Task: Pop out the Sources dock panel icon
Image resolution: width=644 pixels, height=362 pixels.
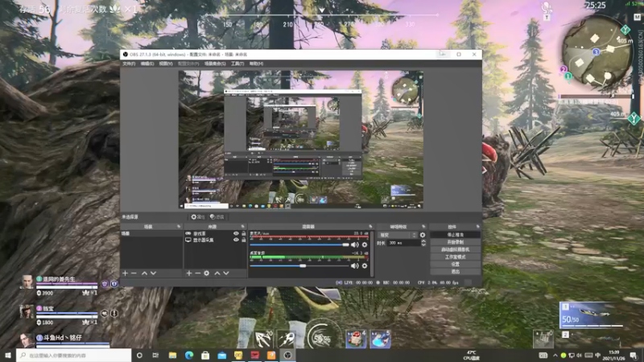Action: pos(243,227)
